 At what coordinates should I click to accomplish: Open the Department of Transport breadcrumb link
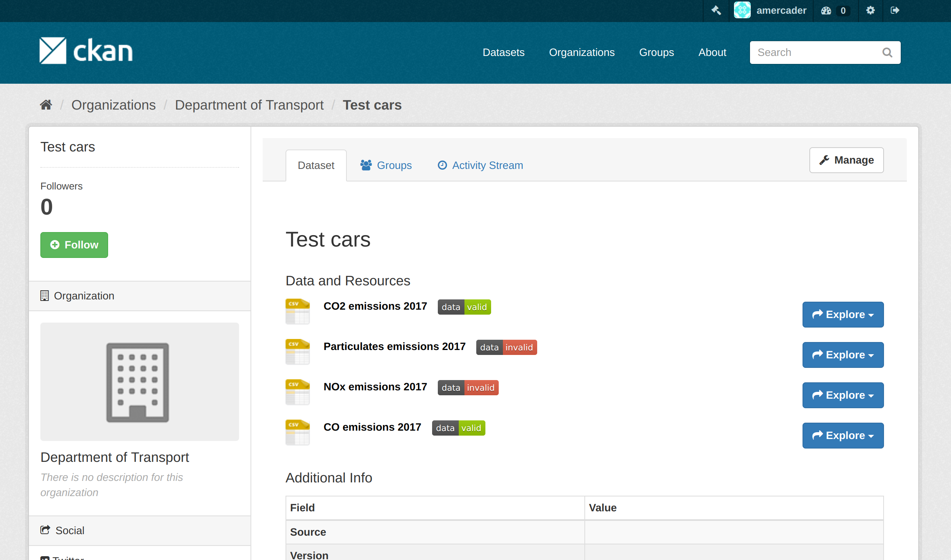tap(249, 105)
